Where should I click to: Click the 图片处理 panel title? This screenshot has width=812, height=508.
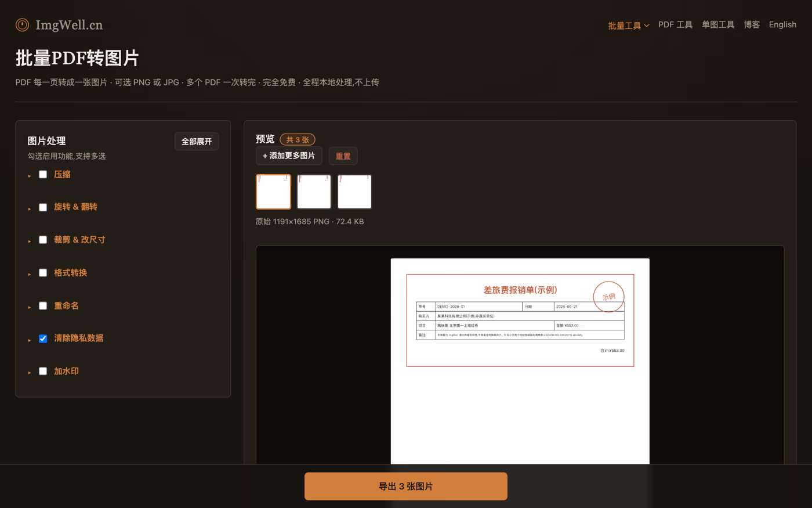(x=46, y=141)
